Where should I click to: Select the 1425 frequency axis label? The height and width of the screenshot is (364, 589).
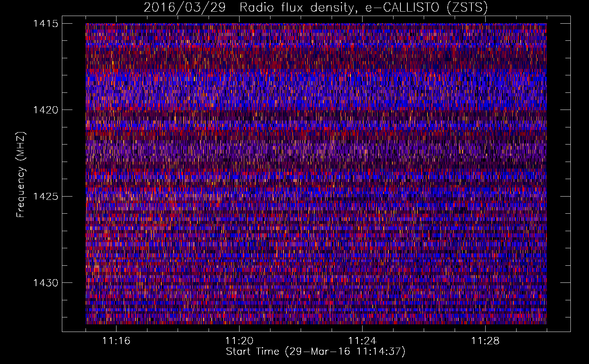coord(46,197)
